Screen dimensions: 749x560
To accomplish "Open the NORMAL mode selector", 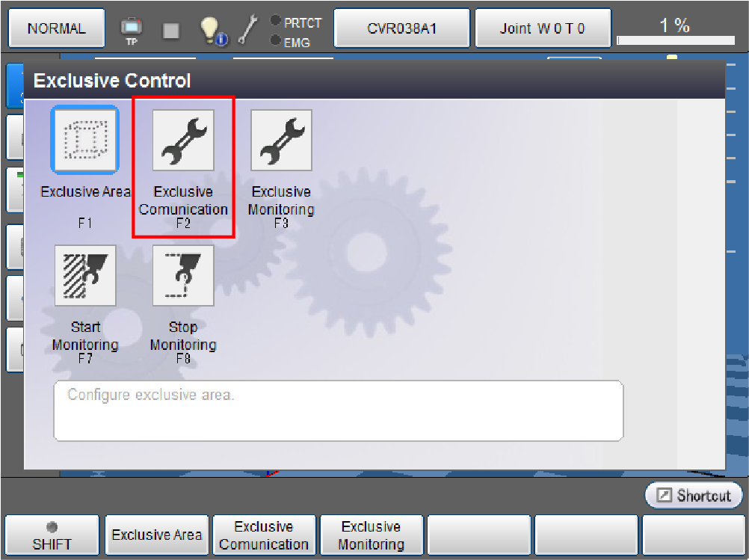I will coord(57,29).
